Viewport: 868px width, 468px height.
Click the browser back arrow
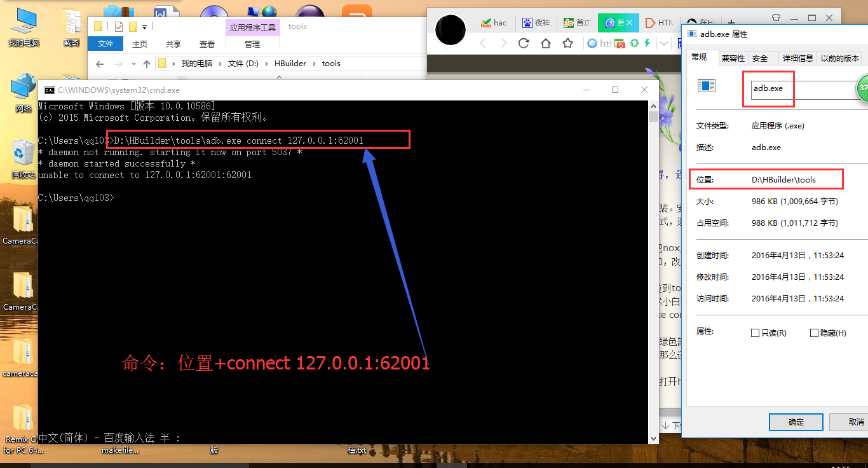[x=483, y=43]
